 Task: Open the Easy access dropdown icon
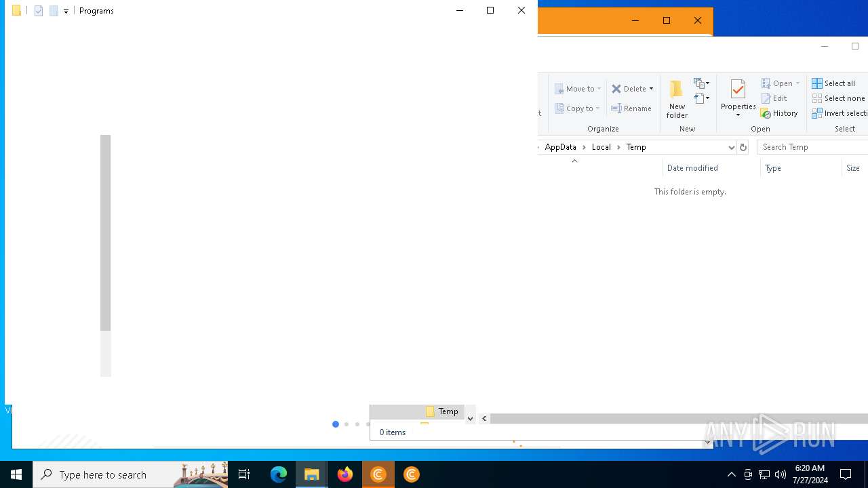tap(702, 98)
